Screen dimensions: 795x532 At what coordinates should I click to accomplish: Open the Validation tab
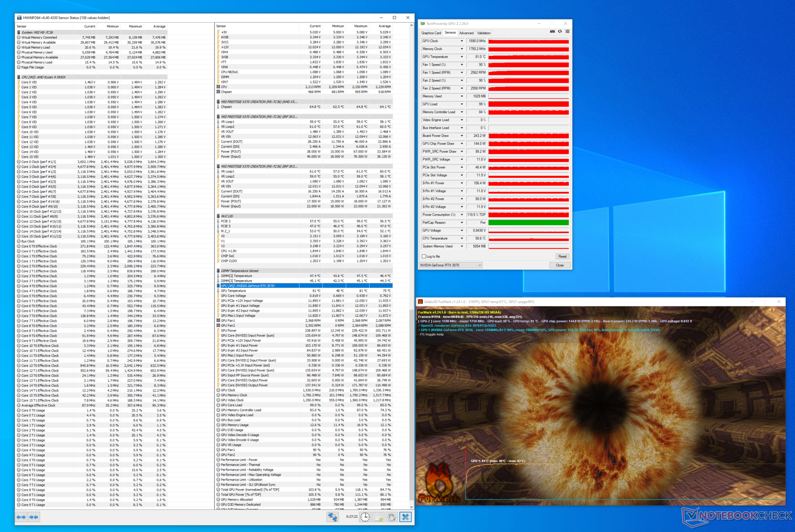484,33
